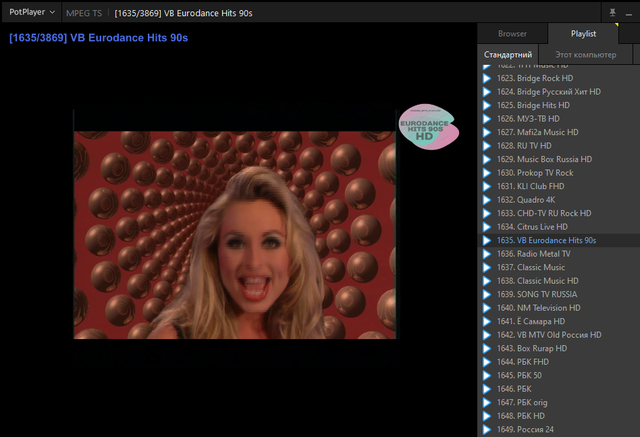
Task: Click play icon beside Bridge Rock HD
Action: [x=487, y=78]
